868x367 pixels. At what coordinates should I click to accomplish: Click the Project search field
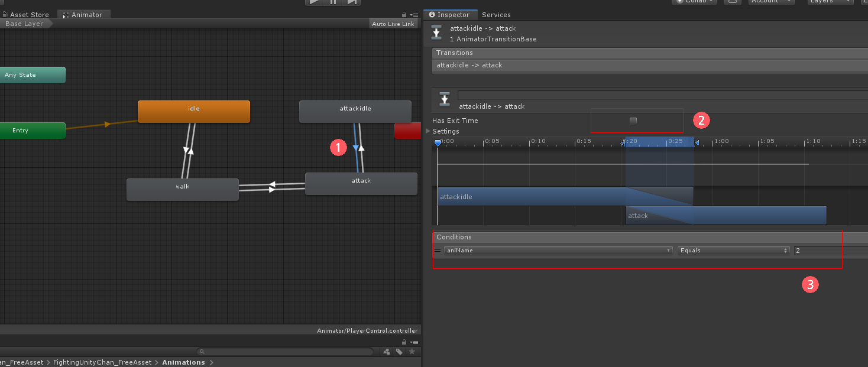pos(285,352)
